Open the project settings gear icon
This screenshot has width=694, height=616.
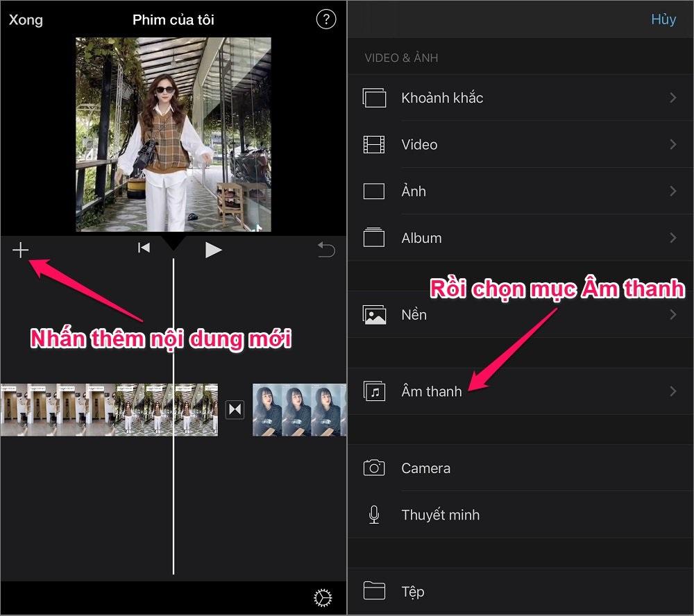pyautogui.click(x=323, y=597)
